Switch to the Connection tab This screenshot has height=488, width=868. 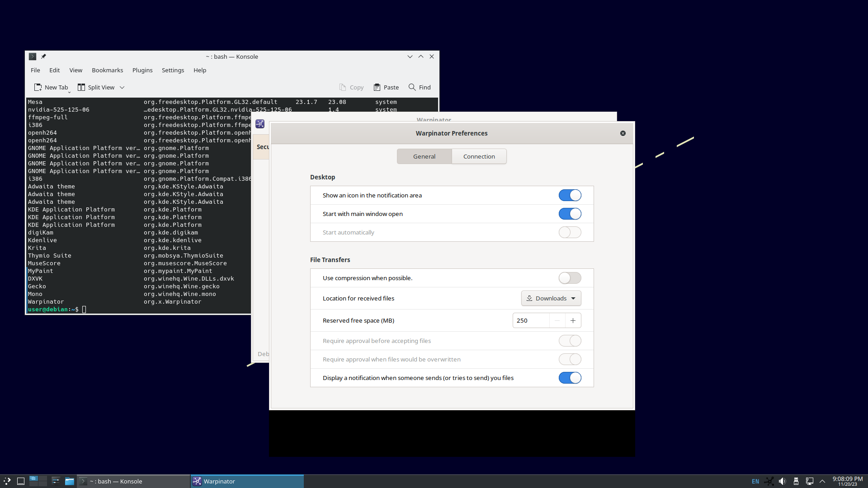point(479,156)
